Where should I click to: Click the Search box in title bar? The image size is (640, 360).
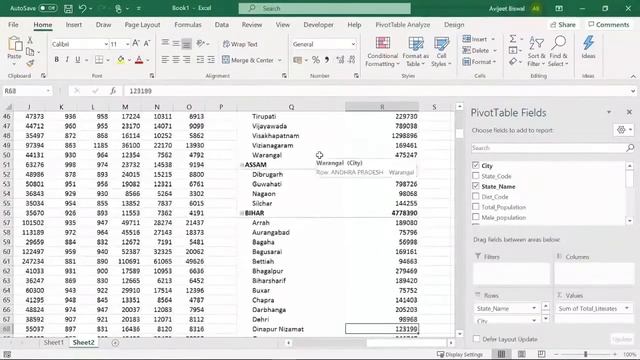click(x=324, y=8)
